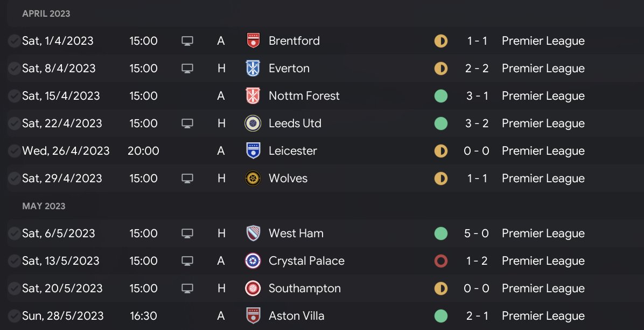Click red loss indicator for Crystal Palace
The height and width of the screenshot is (330, 644).
click(x=441, y=261)
